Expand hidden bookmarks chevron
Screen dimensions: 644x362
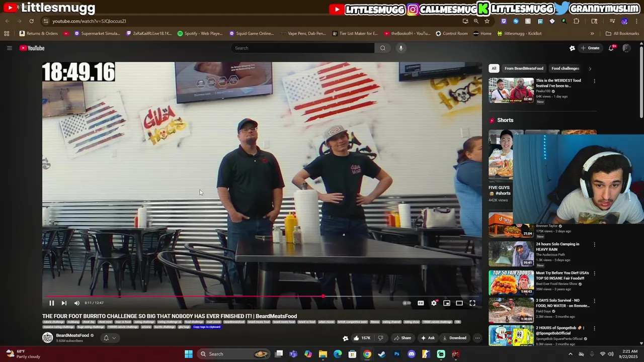[x=592, y=34]
